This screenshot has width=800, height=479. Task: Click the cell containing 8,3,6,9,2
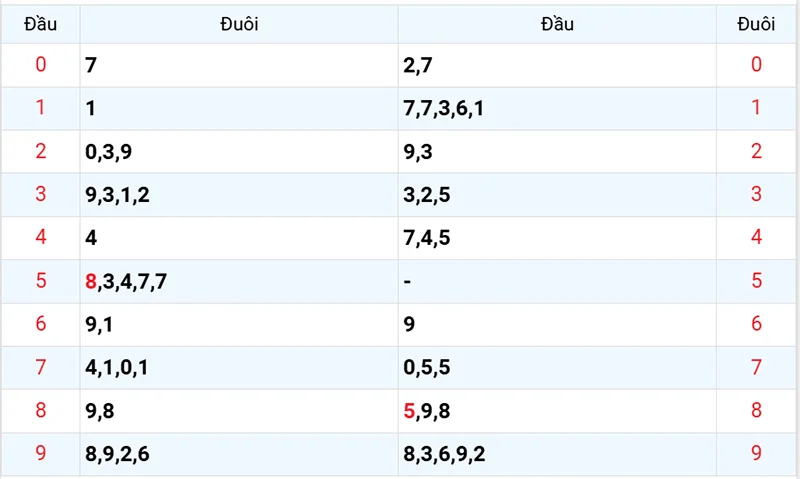click(x=444, y=454)
